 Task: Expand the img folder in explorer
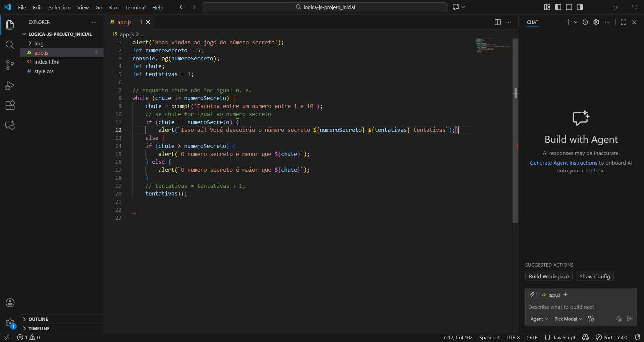pyautogui.click(x=39, y=43)
